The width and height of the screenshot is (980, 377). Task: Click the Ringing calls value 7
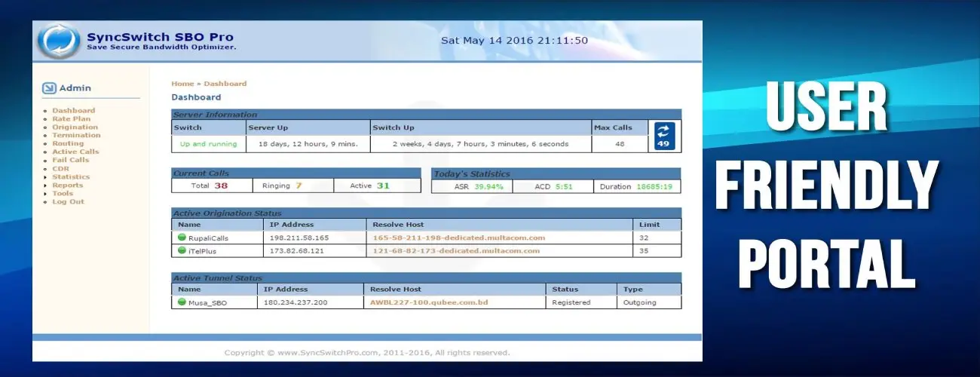pyautogui.click(x=299, y=185)
